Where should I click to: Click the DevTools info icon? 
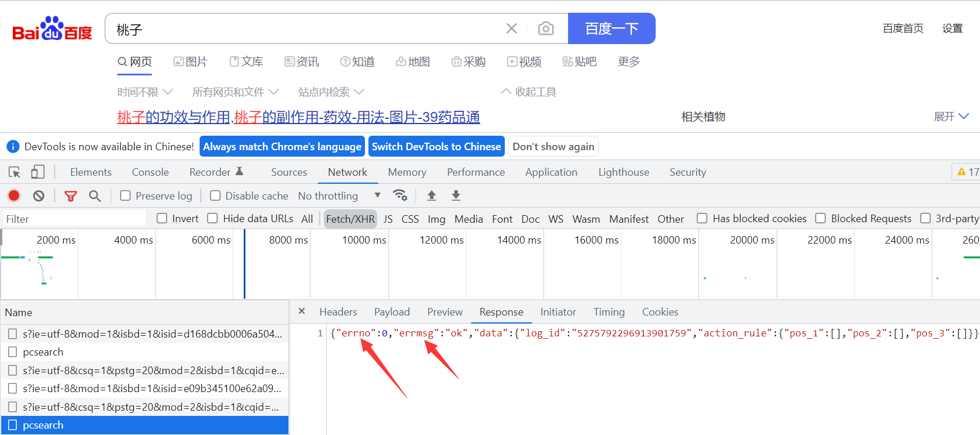point(13,147)
